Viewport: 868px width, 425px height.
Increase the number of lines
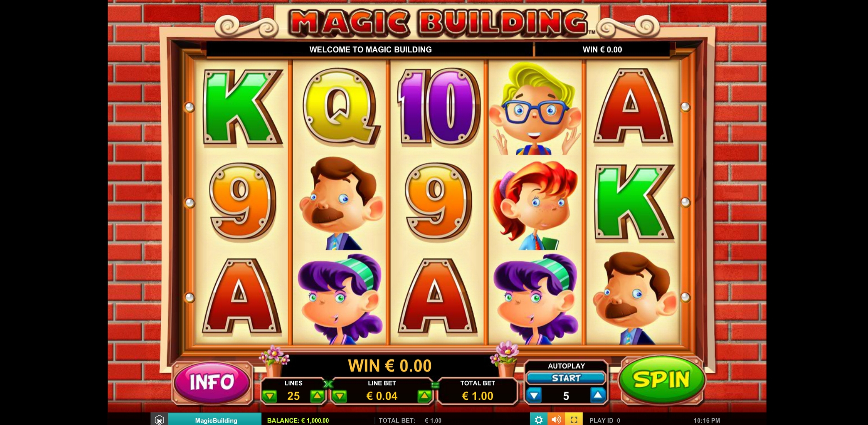click(317, 396)
